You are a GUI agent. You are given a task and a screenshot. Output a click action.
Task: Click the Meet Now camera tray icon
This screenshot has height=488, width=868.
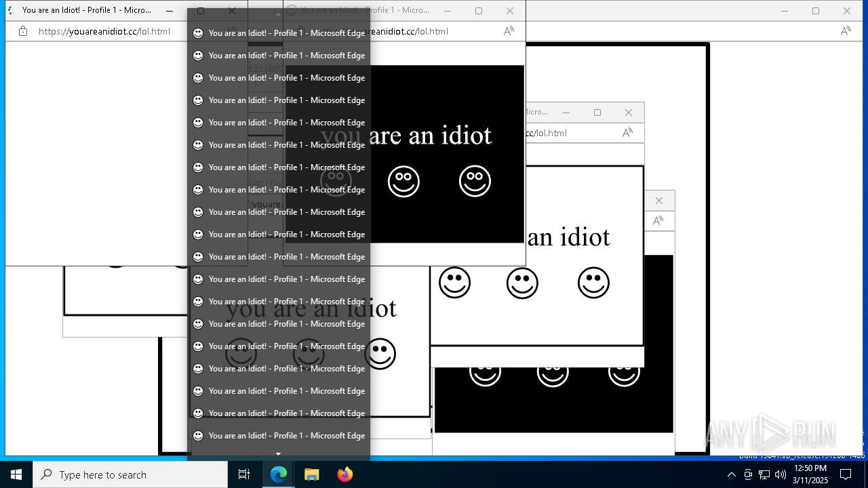click(x=748, y=474)
